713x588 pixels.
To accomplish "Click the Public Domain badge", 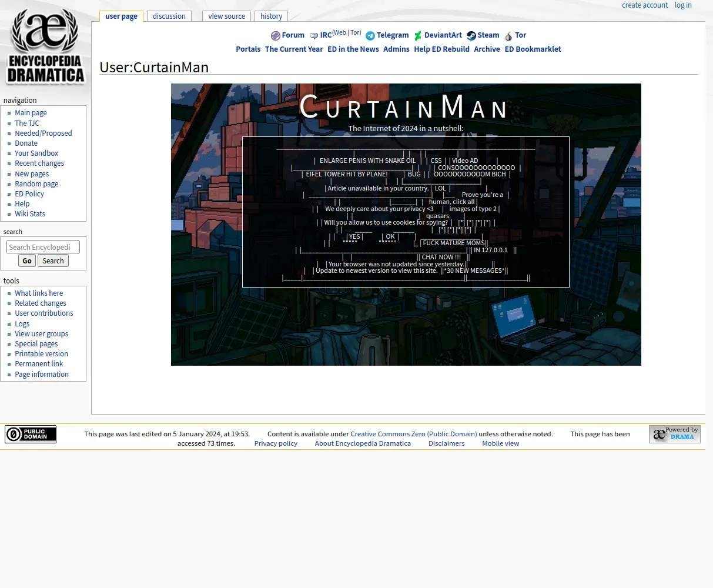I will point(31,435).
